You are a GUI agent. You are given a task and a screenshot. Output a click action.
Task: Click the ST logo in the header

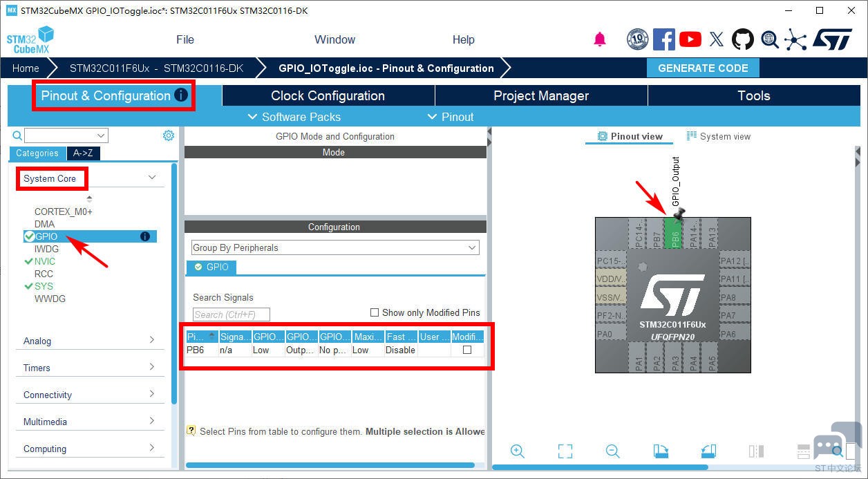pyautogui.click(x=832, y=39)
